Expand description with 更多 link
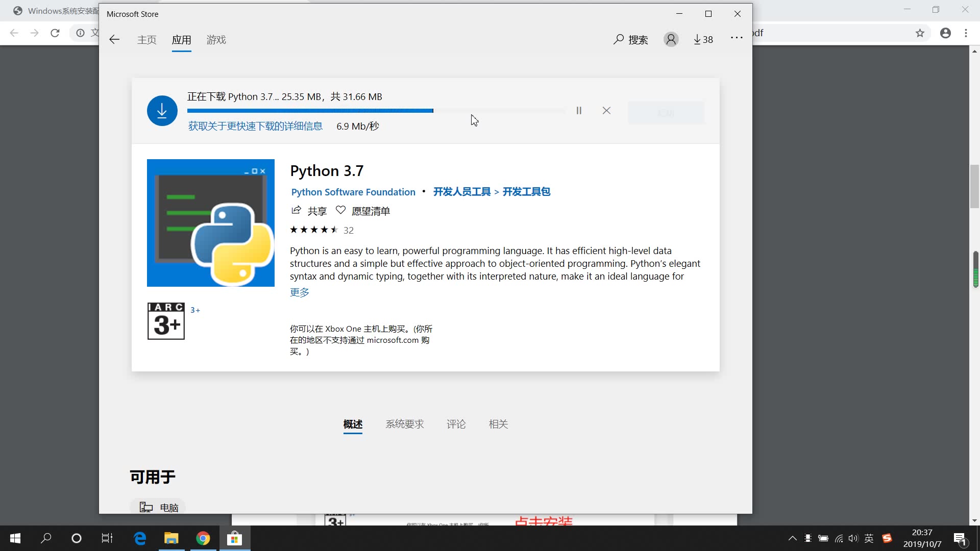Screen dimensions: 980x551 tap(300, 292)
